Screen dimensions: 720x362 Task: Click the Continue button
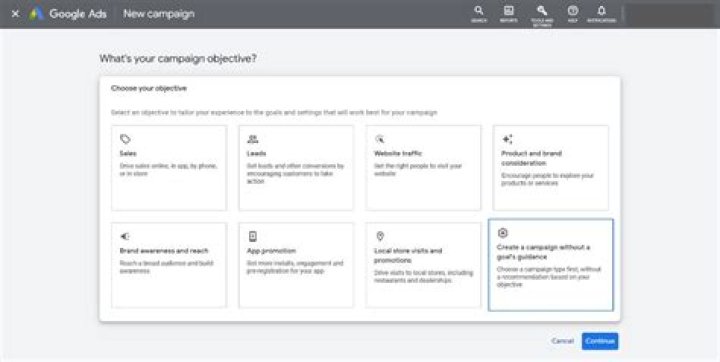pyautogui.click(x=600, y=341)
